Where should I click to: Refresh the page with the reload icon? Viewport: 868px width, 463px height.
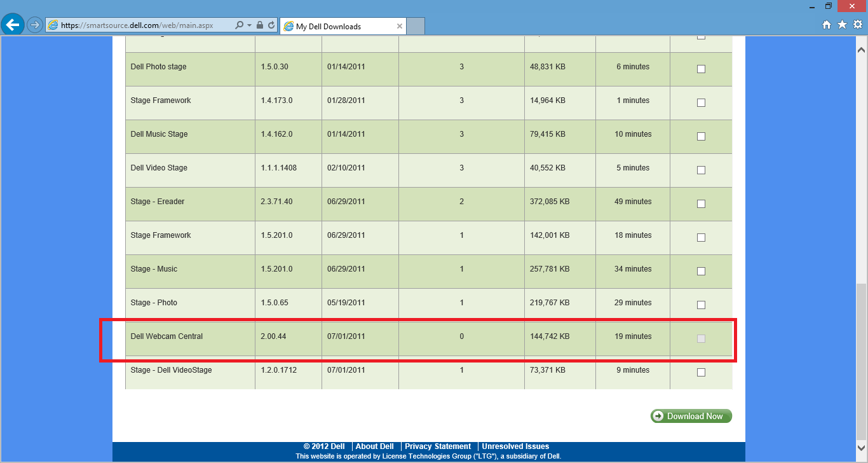(271, 25)
